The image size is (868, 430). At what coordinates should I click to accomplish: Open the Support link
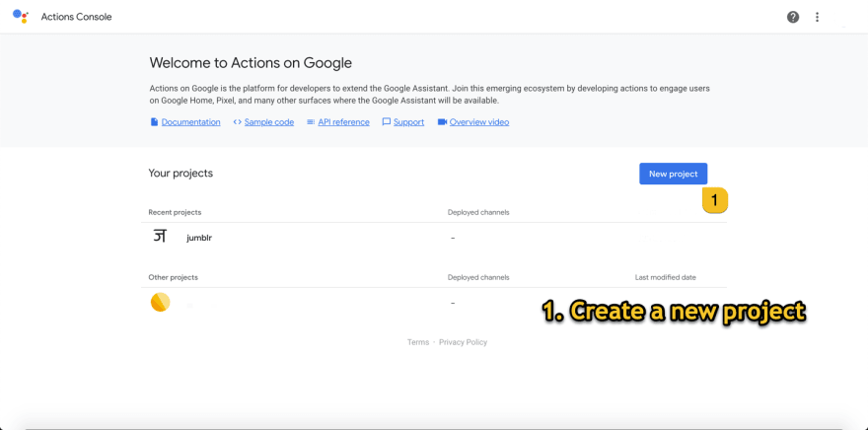click(408, 122)
